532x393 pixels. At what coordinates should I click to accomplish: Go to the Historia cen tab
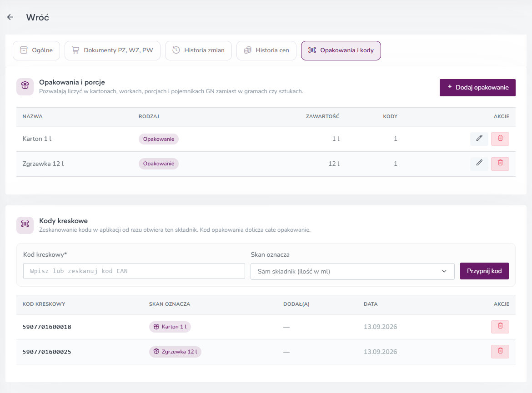coord(266,50)
